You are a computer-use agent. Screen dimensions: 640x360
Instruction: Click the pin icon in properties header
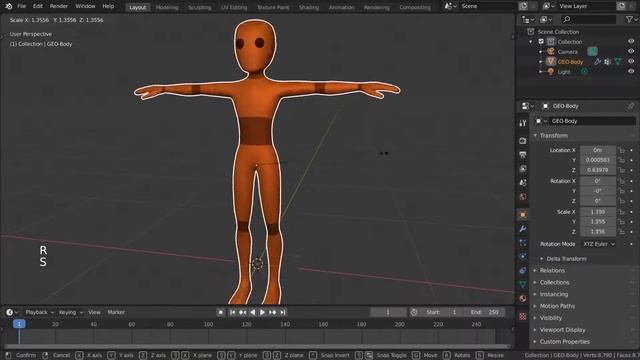point(631,106)
